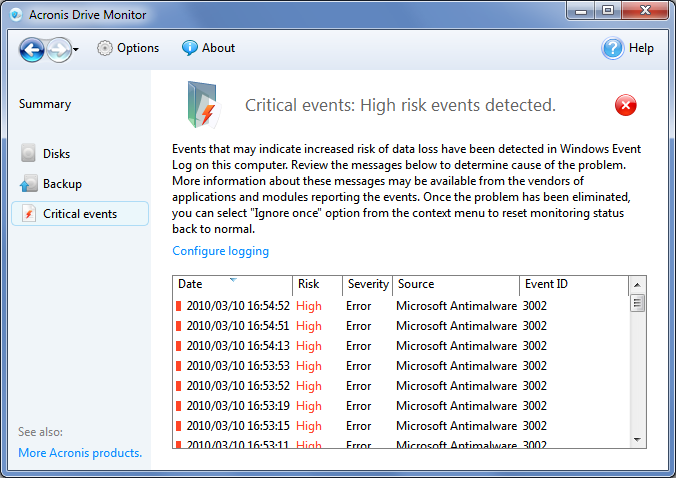Click the blue Back arrow button
The width and height of the screenshot is (676, 478).
tap(31, 50)
